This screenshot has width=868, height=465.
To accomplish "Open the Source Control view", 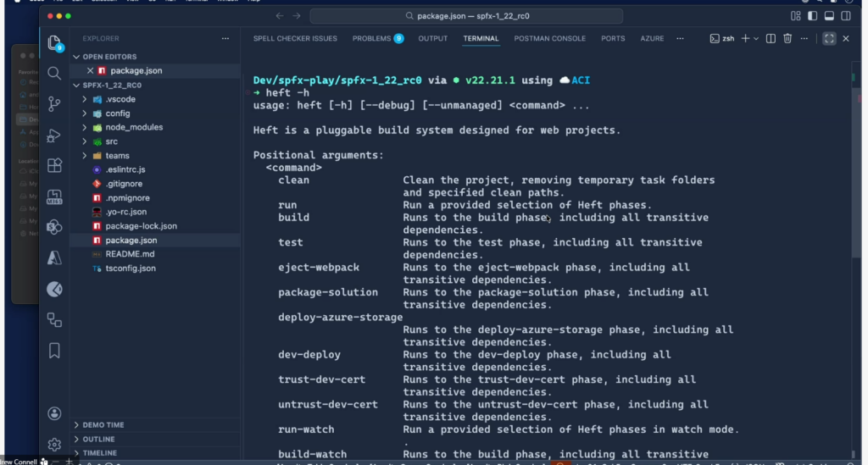I will [x=54, y=104].
